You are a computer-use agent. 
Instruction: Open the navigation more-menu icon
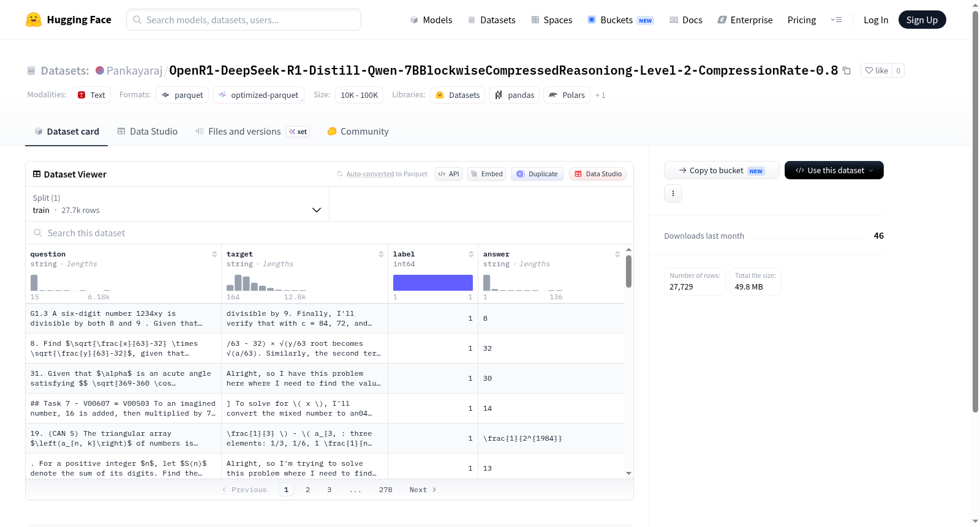pos(836,20)
